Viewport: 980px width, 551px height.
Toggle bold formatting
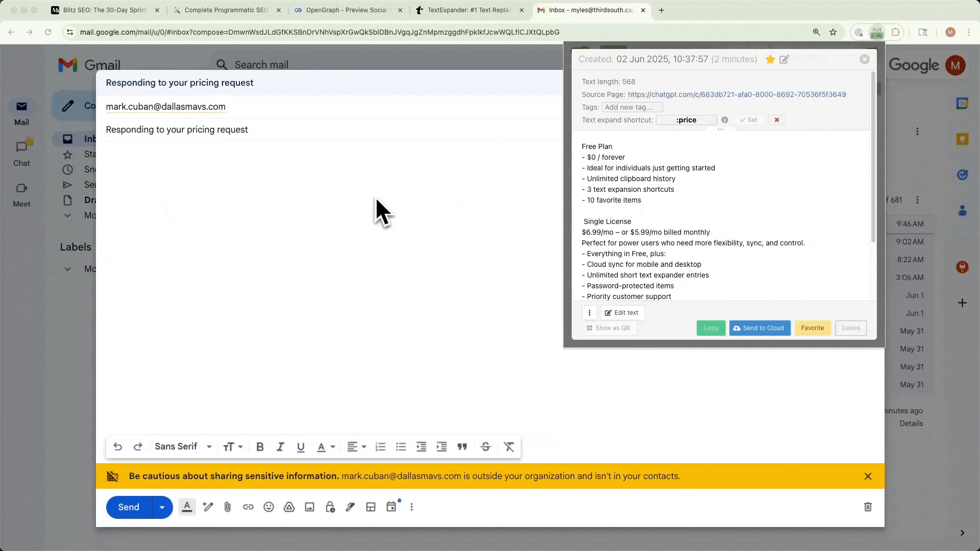pyautogui.click(x=260, y=446)
